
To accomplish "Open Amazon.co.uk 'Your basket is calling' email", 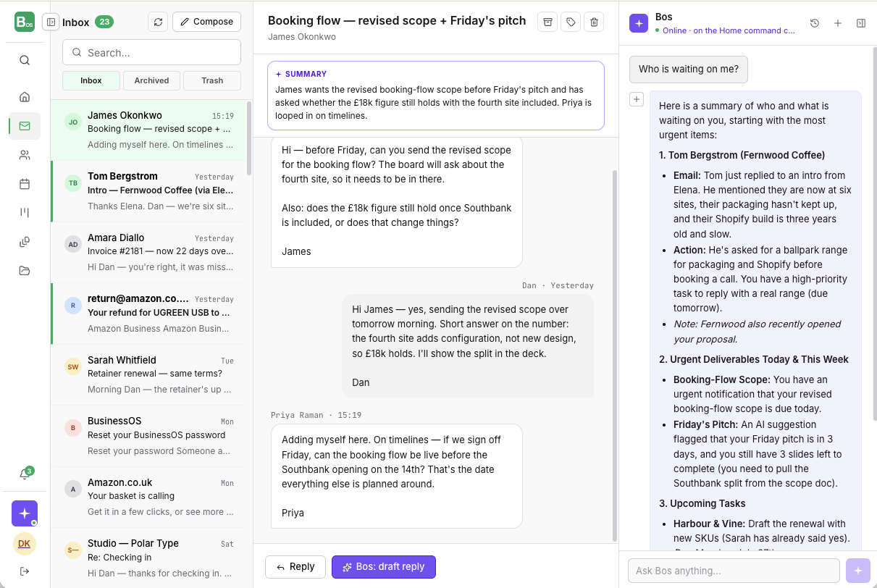I will (148, 497).
